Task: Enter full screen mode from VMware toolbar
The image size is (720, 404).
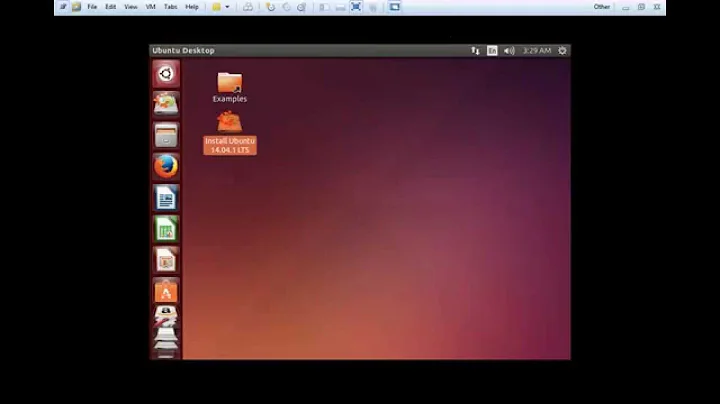Action: click(x=356, y=7)
